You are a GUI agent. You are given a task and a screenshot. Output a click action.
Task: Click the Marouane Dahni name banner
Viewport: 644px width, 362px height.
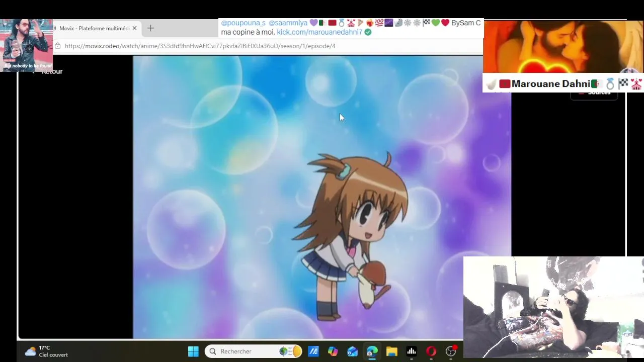(x=563, y=83)
